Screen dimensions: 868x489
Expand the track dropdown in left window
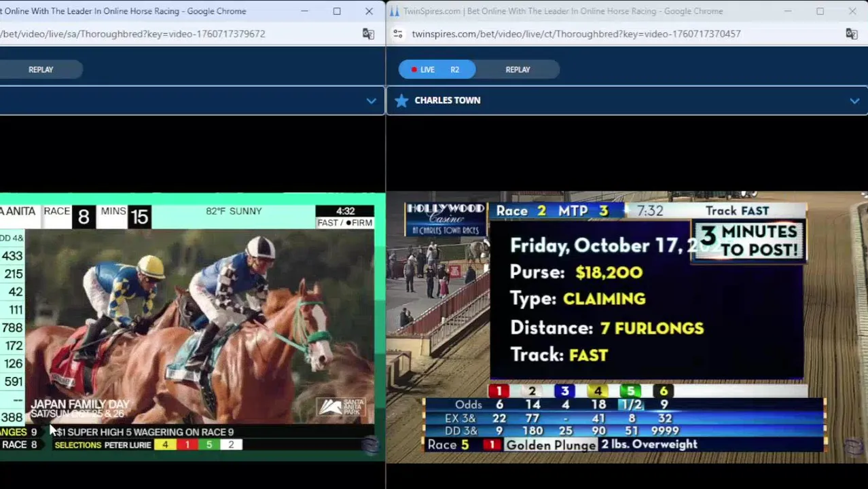[x=371, y=101]
